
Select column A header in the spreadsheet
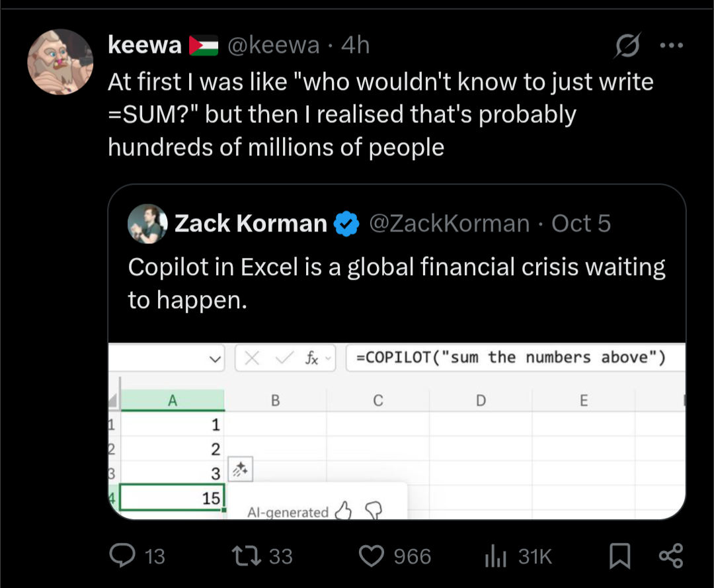pos(173,400)
